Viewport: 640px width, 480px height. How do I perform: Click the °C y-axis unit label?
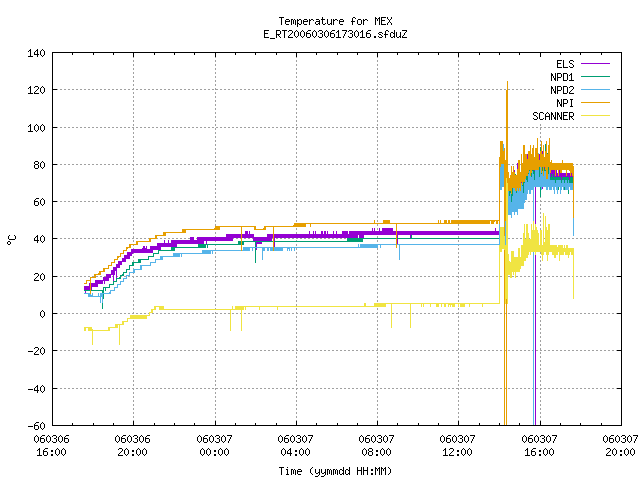[11, 240]
